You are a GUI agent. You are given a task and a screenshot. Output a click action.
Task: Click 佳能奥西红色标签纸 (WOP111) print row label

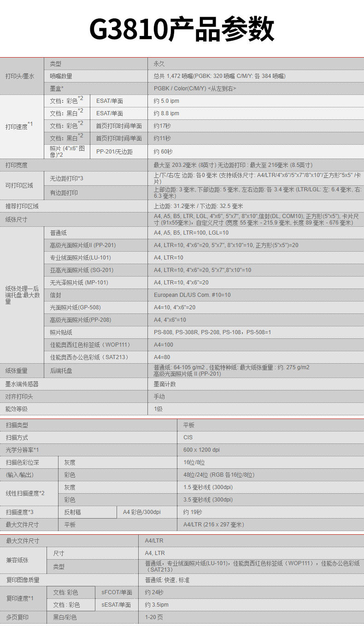click(x=91, y=345)
